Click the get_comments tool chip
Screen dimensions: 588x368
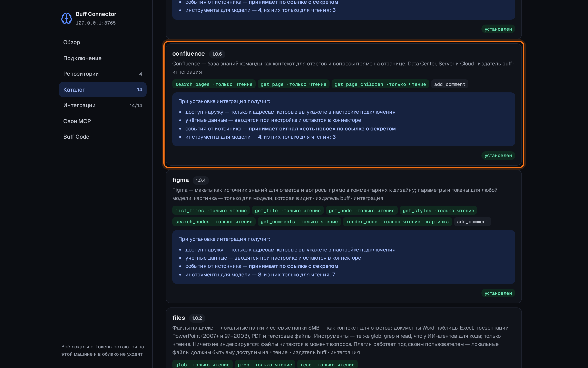coord(299,222)
